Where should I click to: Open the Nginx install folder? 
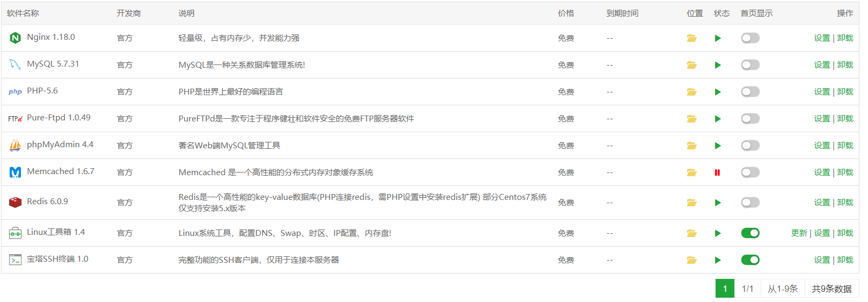[691, 38]
